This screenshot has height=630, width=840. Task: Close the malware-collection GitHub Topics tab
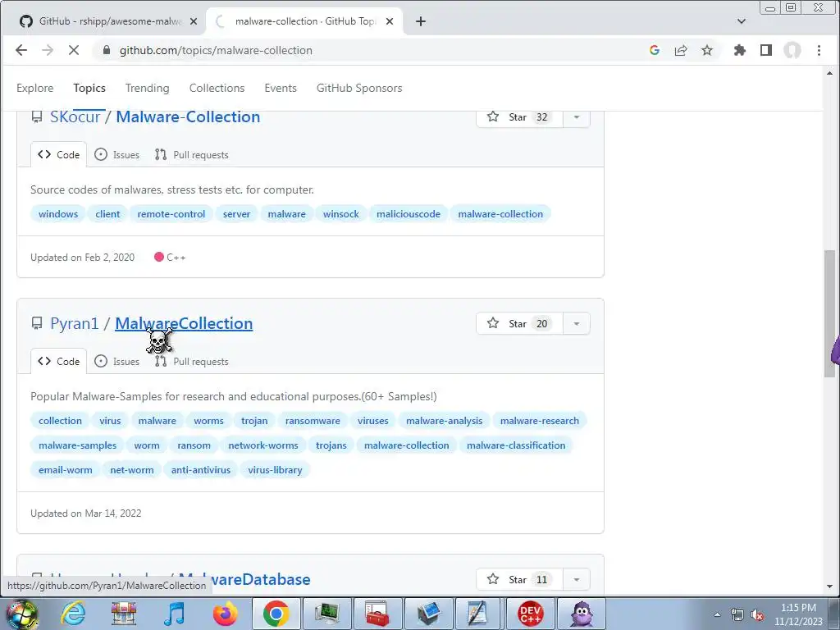[x=390, y=21]
